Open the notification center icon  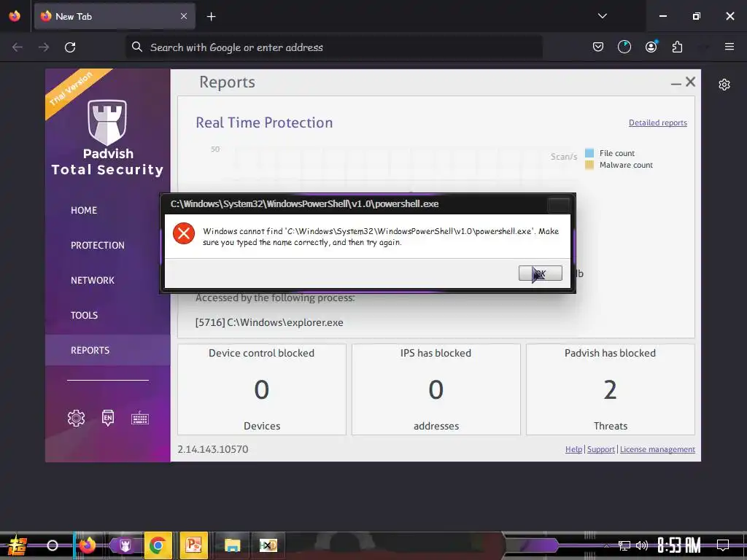tap(723, 545)
